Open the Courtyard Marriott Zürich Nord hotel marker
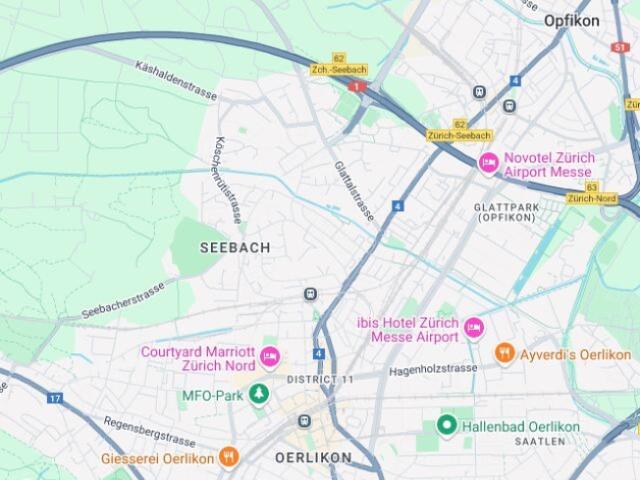Screen dimensions: 640x480 click(270, 358)
